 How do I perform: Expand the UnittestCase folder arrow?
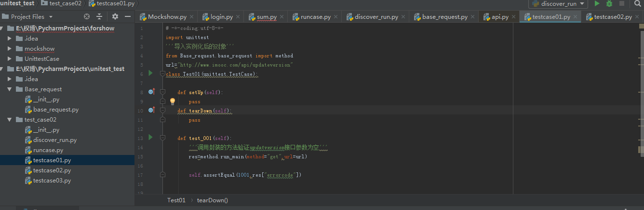click(10, 59)
